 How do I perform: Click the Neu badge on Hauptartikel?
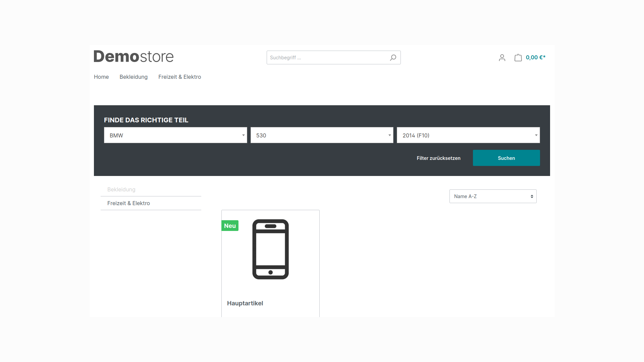230,226
